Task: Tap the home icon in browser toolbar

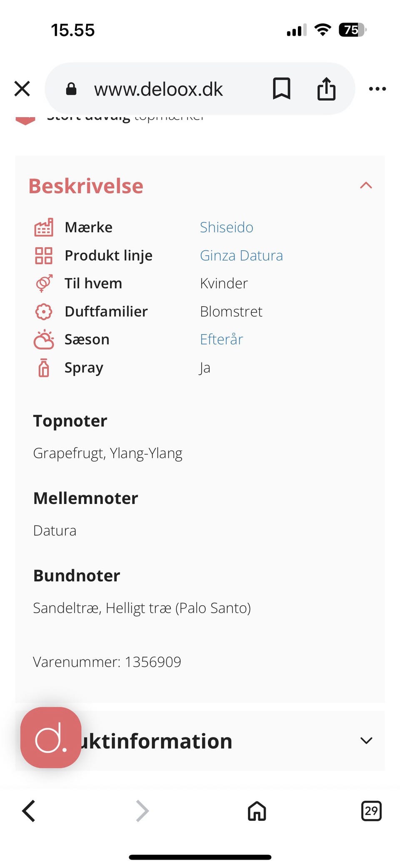Action: click(256, 811)
